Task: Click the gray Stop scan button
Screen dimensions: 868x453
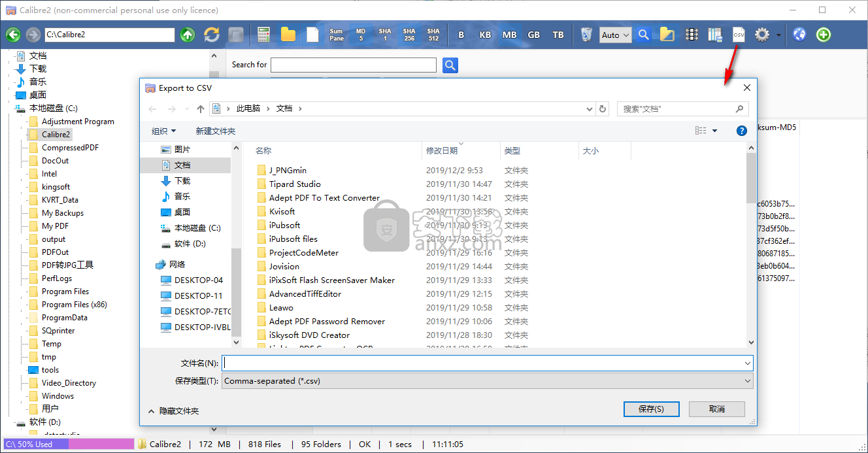Action: 236,35
